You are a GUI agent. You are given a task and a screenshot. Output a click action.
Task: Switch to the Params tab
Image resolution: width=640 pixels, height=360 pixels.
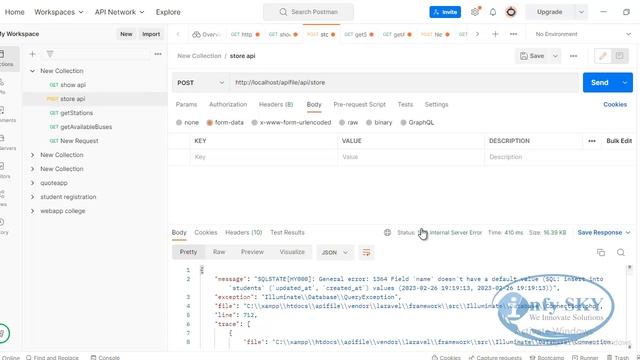(x=186, y=104)
